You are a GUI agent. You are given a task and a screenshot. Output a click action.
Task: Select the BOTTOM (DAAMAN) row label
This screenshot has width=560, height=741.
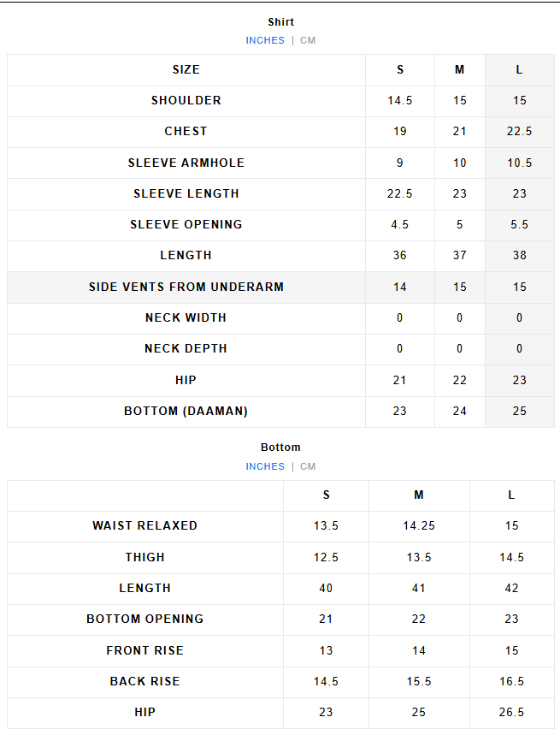(186, 411)
